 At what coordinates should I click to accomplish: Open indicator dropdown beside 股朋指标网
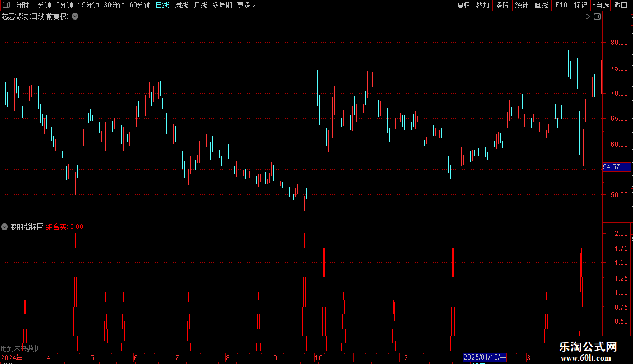[4, 227]
